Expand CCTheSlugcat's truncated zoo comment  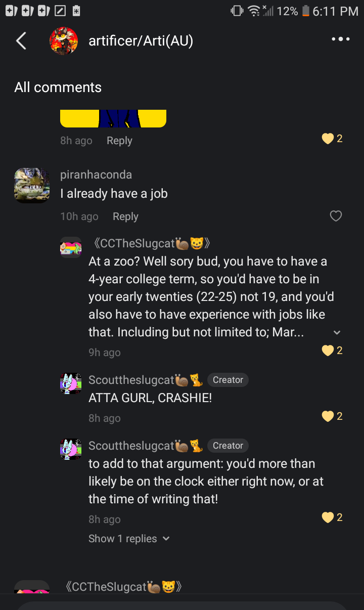click(337, 332)
